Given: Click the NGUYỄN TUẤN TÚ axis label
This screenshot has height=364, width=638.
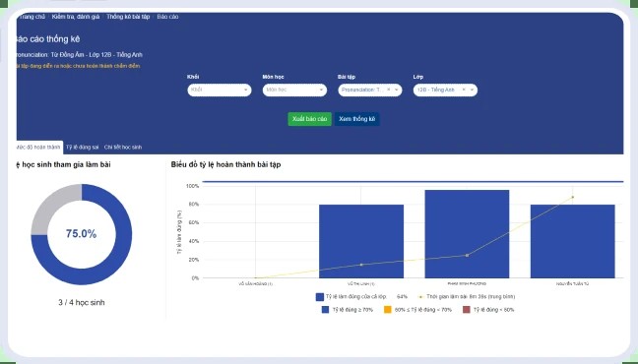Looking at the screenshot, I should tap(572, 284).
